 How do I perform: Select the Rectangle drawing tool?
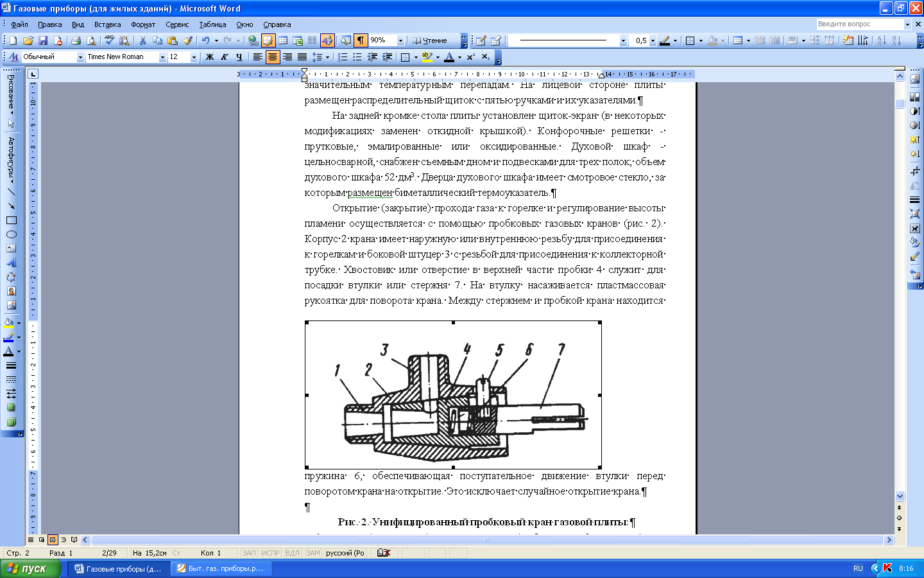(11, 220)
